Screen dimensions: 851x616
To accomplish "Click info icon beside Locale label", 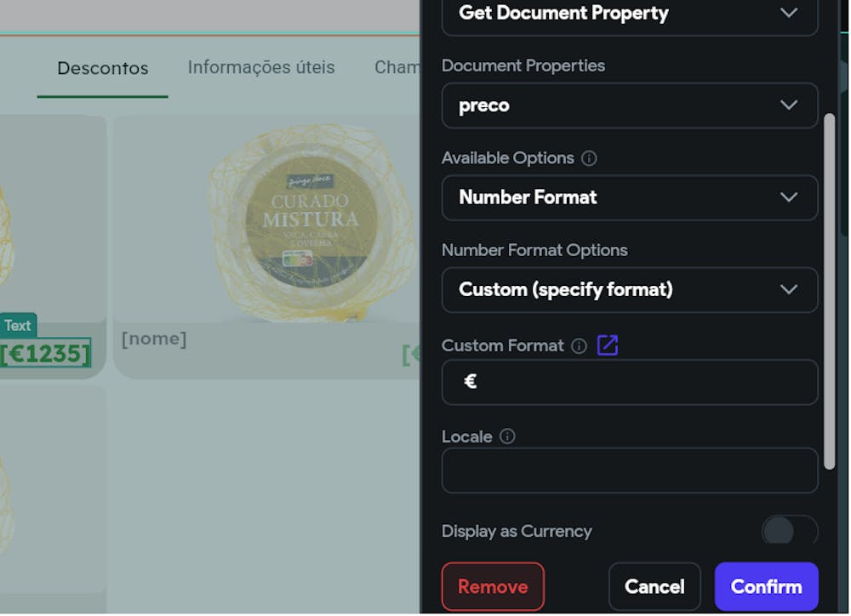I will coord(507,436).
